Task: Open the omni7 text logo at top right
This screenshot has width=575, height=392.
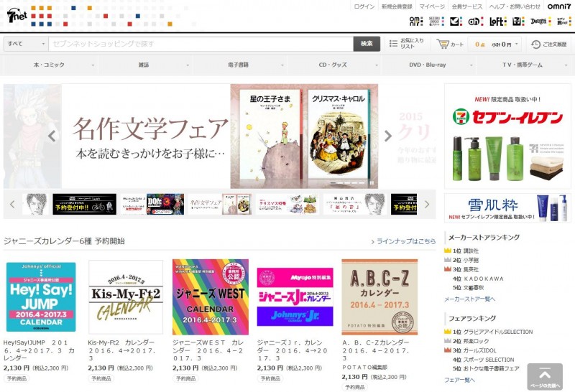Action: 559,6
